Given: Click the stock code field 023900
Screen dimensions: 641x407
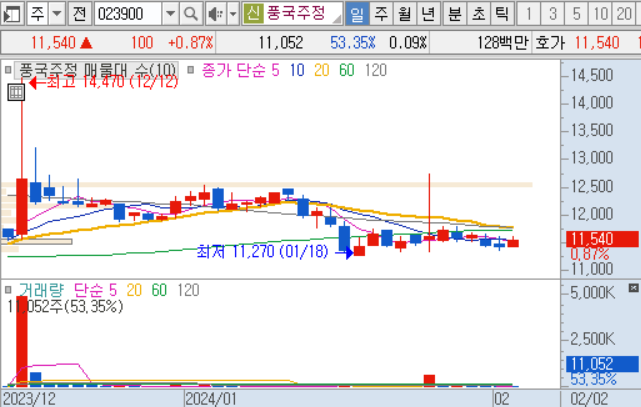Looking at the screenshot, I should click(x=128, y=14).
